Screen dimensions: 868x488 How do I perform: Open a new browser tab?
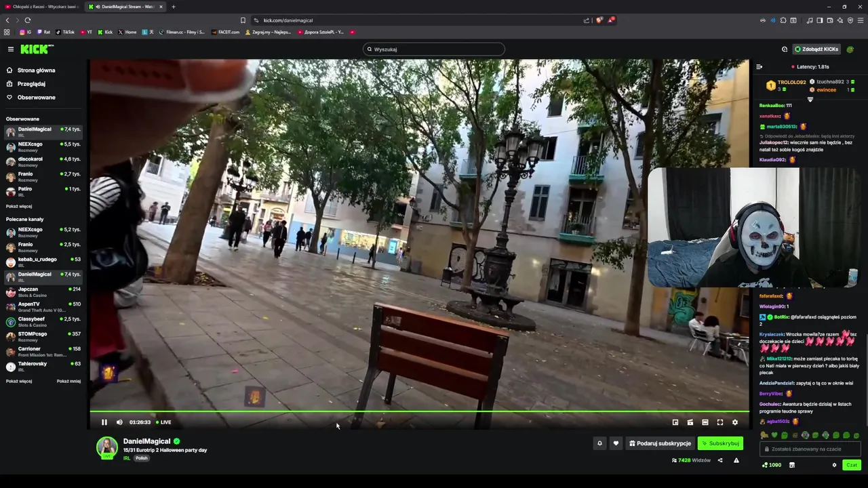click(174, 7)
